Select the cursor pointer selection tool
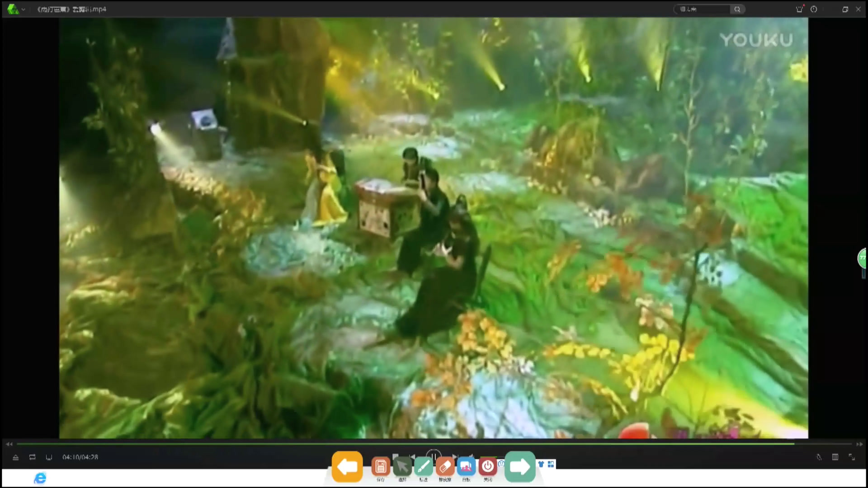This screenshot has height=488, width=868. point(402,467)
